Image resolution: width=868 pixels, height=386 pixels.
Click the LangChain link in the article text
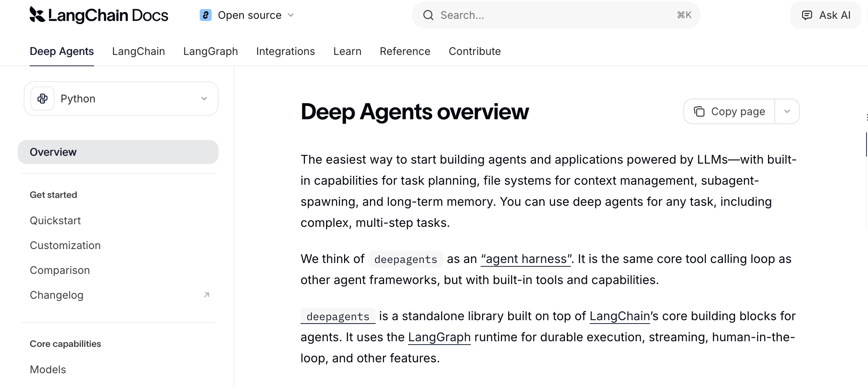coord(619,316)
